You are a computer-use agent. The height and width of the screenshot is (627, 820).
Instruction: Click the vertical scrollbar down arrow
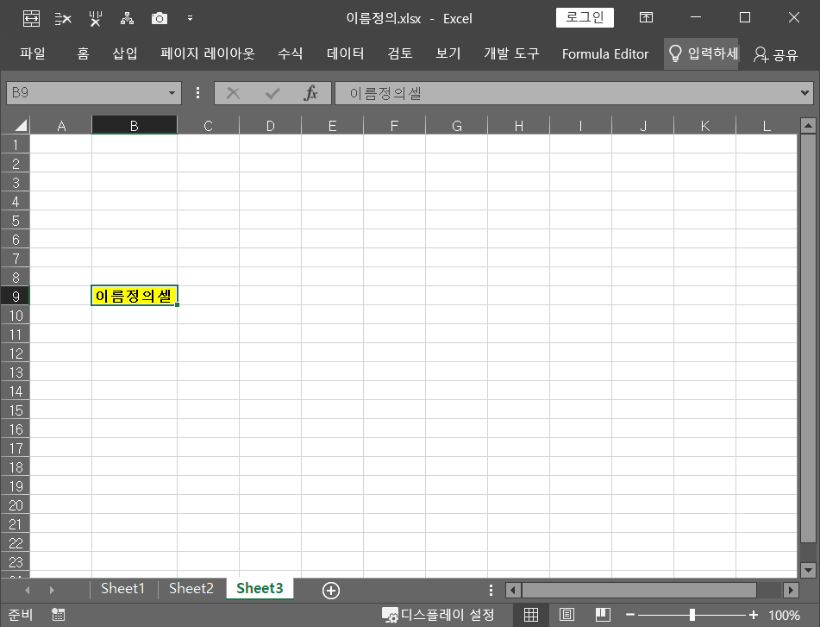[x=807, y=569]
